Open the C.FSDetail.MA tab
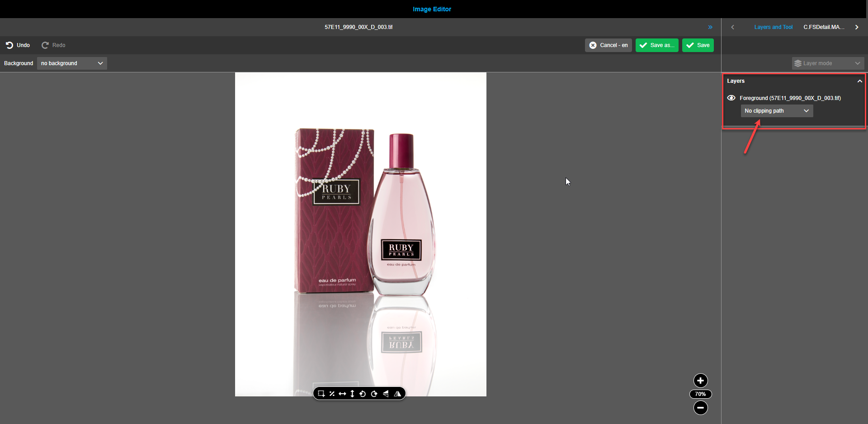 click(x=824, y=27)
